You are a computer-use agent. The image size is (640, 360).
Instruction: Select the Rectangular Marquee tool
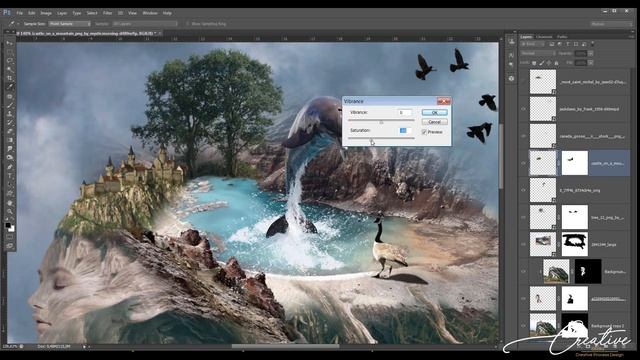[x=9, y=52]
